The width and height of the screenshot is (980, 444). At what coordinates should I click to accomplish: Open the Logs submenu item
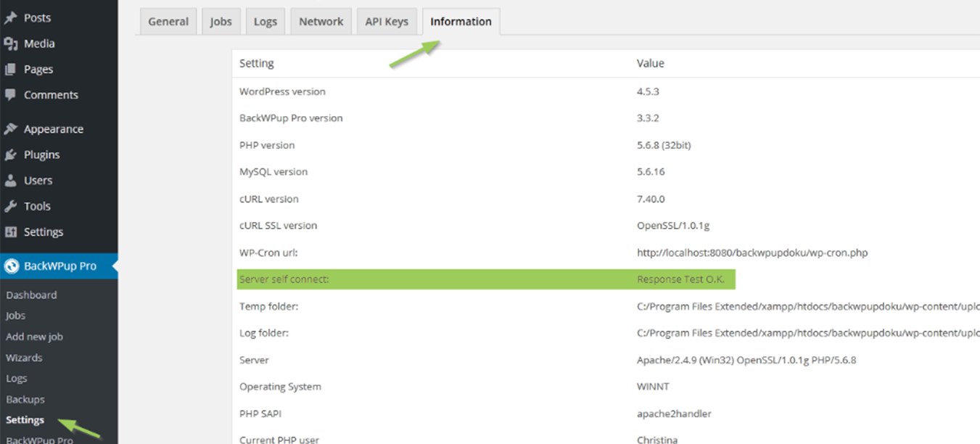point(16,378)
